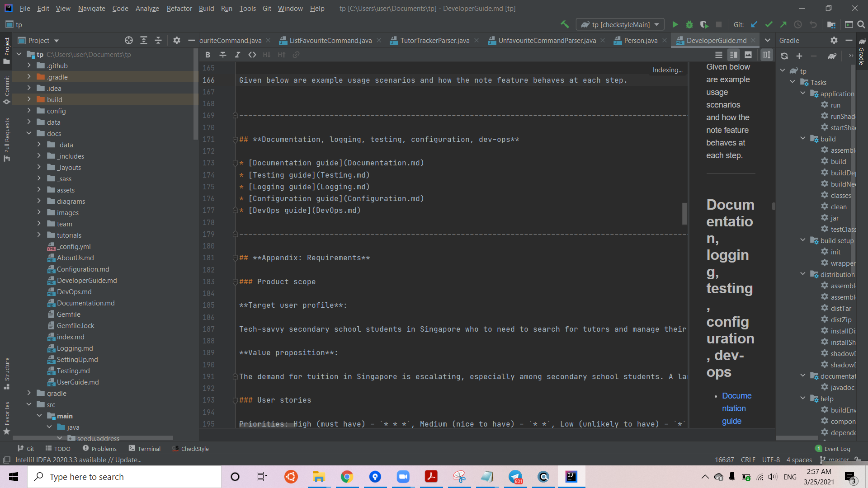Click the TutorTrackerParser.java file
The width and height of the screenshot is (868, 488).
[434, 40]
